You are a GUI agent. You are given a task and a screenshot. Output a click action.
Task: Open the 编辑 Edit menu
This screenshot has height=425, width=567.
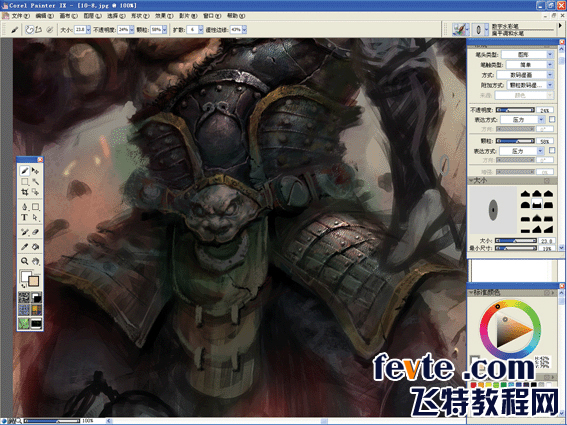pyautogui.click(x=44, y=16)
